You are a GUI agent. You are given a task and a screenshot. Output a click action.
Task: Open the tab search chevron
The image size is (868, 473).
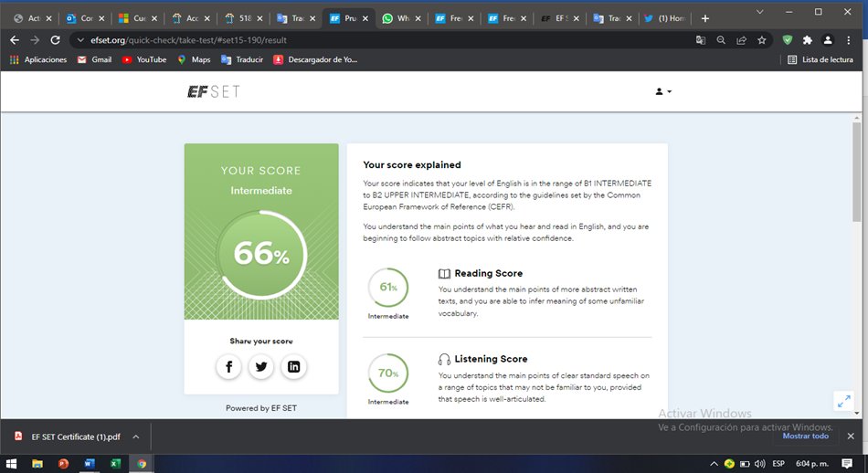[759, 12]
